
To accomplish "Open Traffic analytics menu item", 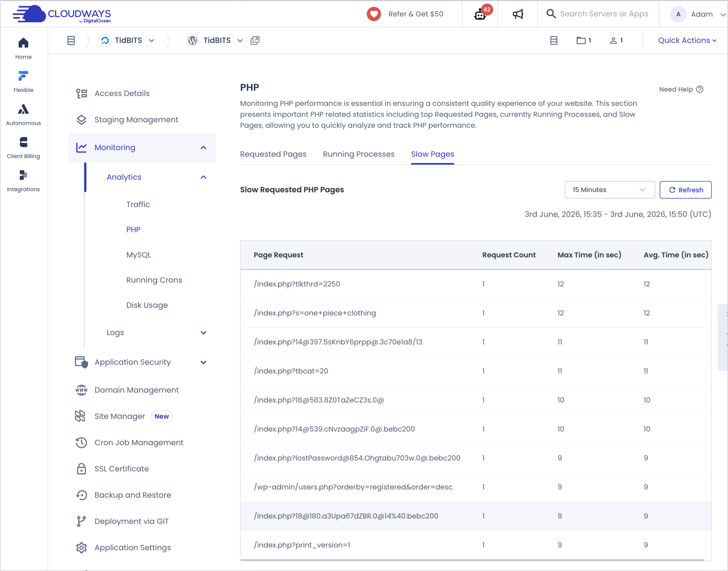I will point(138,204).
